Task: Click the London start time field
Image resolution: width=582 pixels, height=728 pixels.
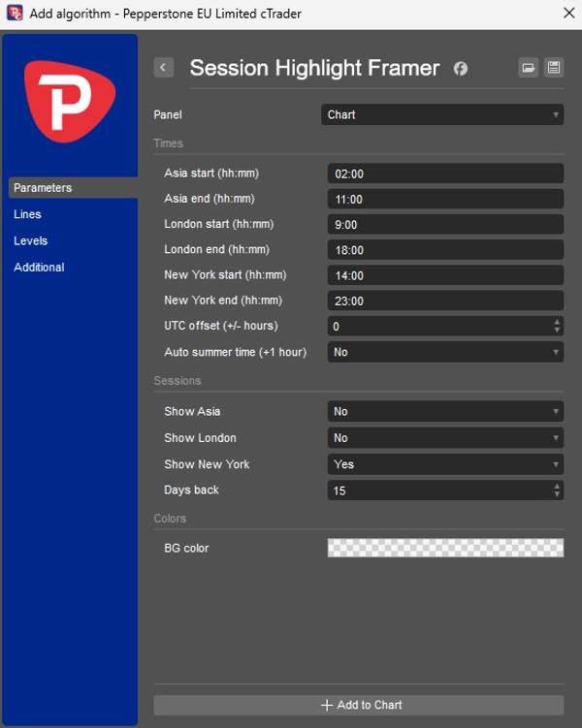Action: pyautogui.click(x=445, y=225)
